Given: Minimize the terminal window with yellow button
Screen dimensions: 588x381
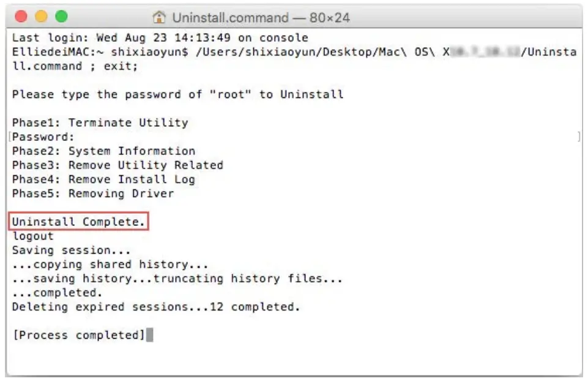Looking at the screenshot, I should [41, 17].
